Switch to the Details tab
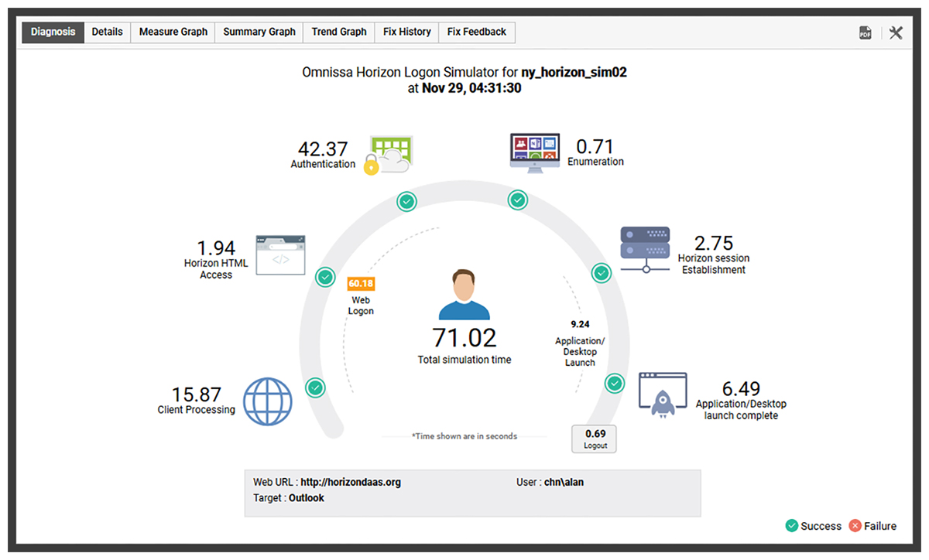The width and height of the screenshot is (929, 560). point(107,32)
